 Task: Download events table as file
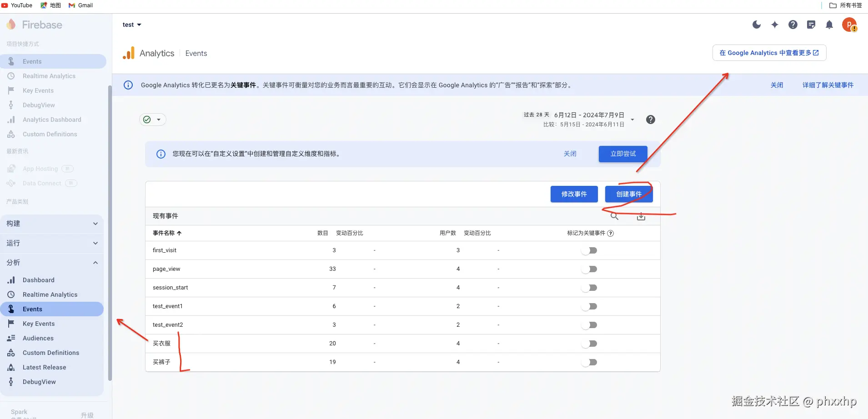pos(641,216)
